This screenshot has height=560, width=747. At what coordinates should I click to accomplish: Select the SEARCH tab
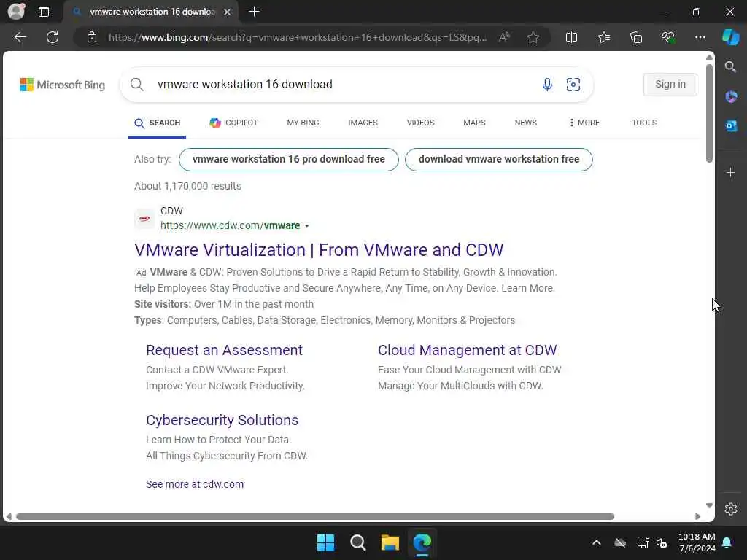pos(158,122)
